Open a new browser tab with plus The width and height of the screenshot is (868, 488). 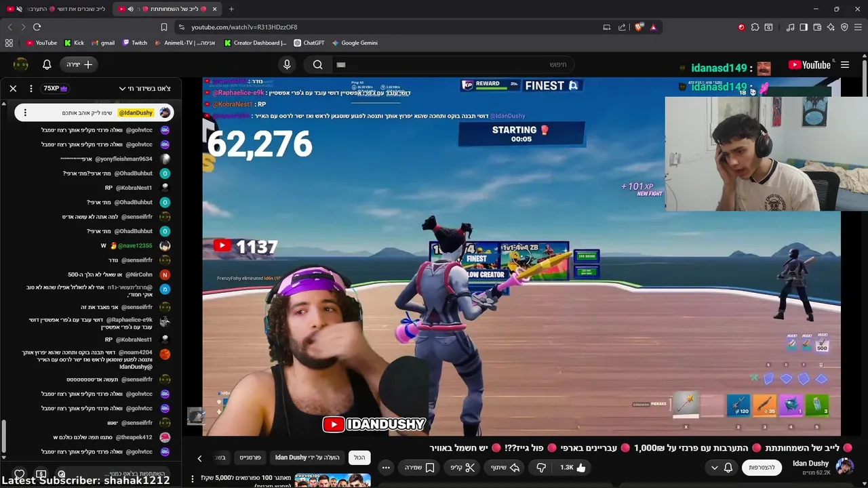coord(231,9)
